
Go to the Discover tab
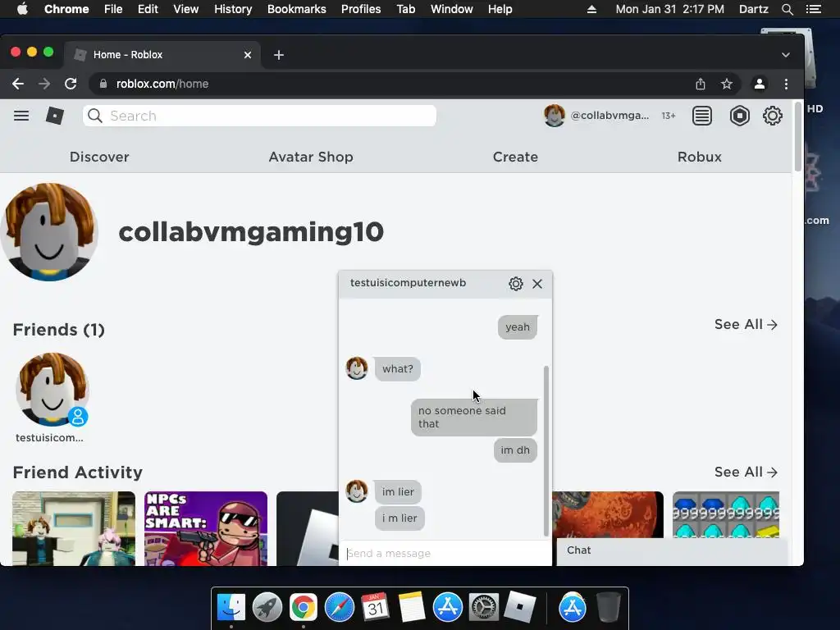click(99, 157)
